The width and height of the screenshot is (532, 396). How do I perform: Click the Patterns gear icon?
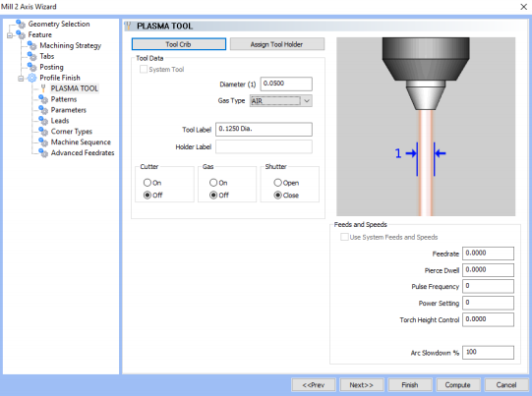coord(43,99)
